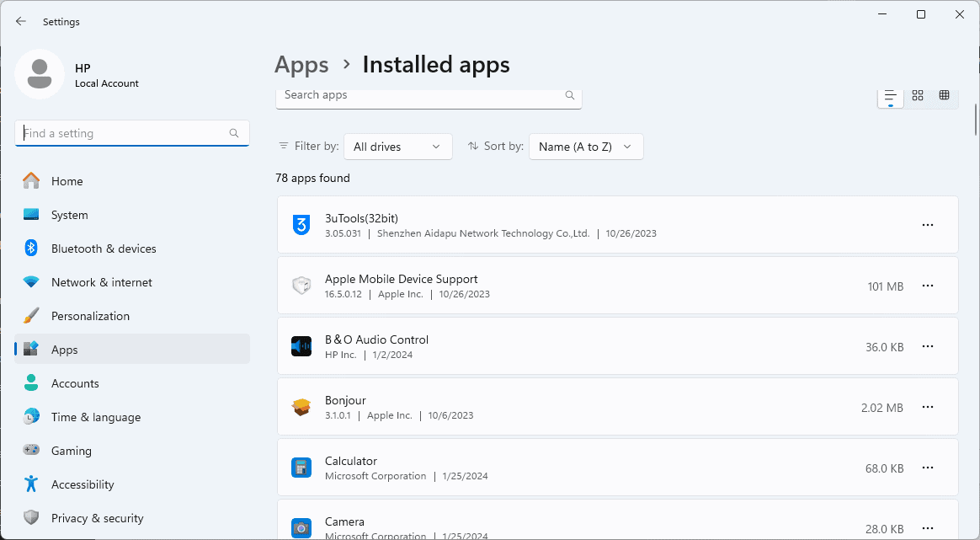Screen dimensions: 980x540
Task: Click the Apps breadcrumb link
Action: (x=302, y=65)
